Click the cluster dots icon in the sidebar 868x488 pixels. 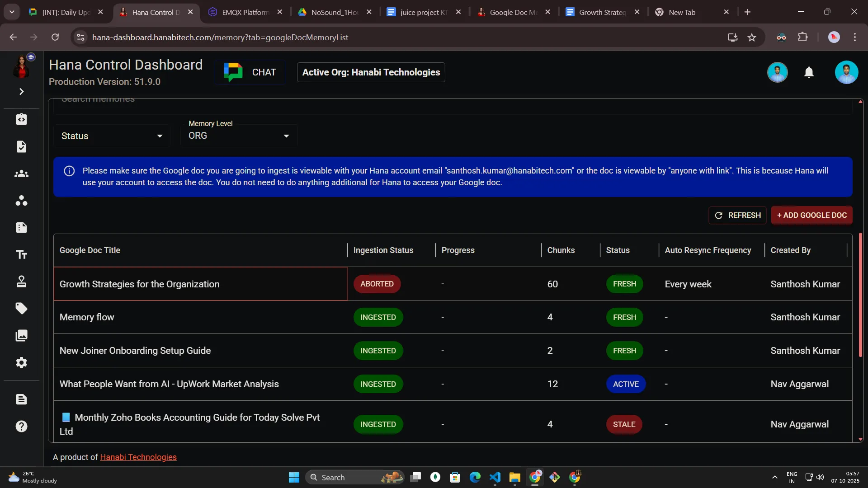pos(21,201)
